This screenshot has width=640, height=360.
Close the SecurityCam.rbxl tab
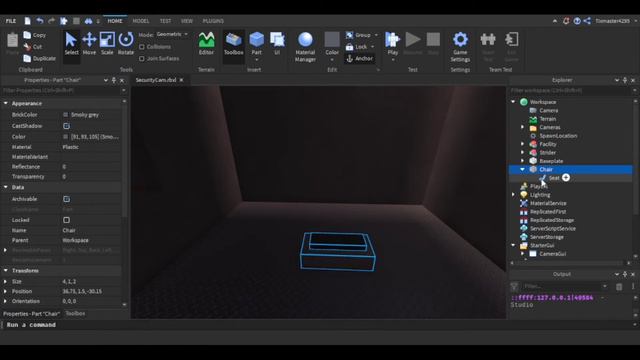point(181,80)
